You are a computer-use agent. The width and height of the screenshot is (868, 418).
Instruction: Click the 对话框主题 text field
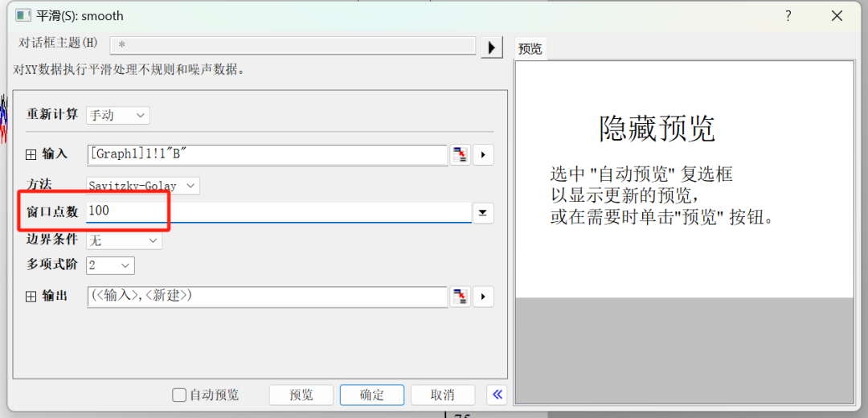click(293, 46)
